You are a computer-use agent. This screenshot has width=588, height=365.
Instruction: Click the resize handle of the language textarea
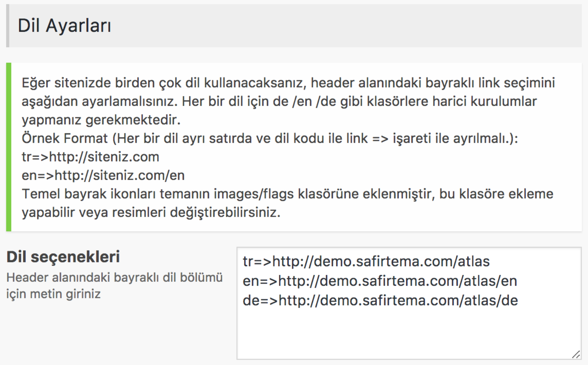(x=576, y=354)
